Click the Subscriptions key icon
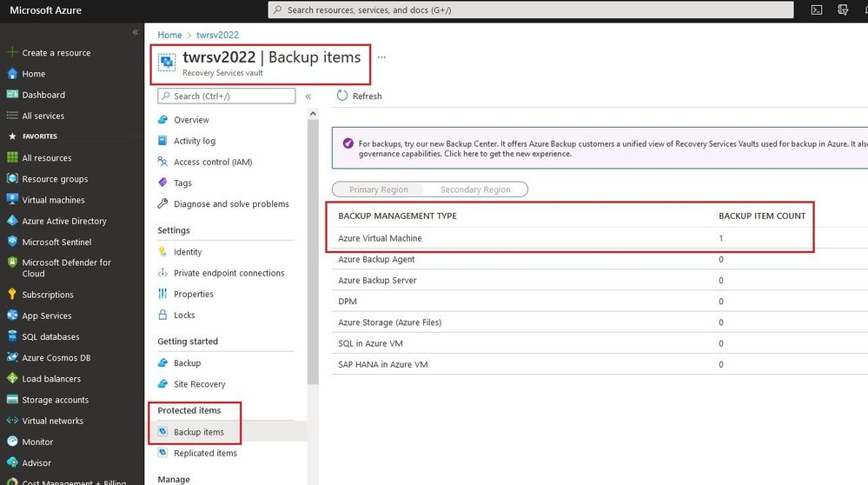This screenshot has height=485, width=868. click(12, 295)
